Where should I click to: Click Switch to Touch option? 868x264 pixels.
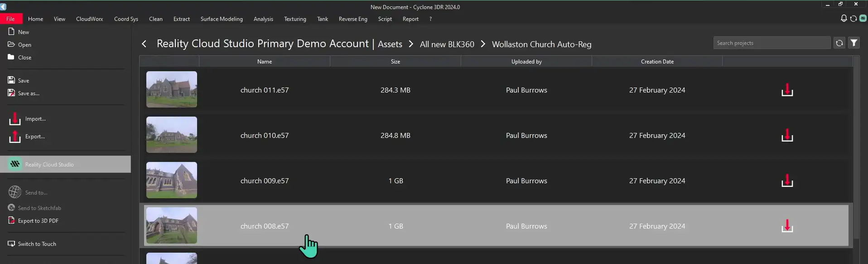tap(37, 244)
